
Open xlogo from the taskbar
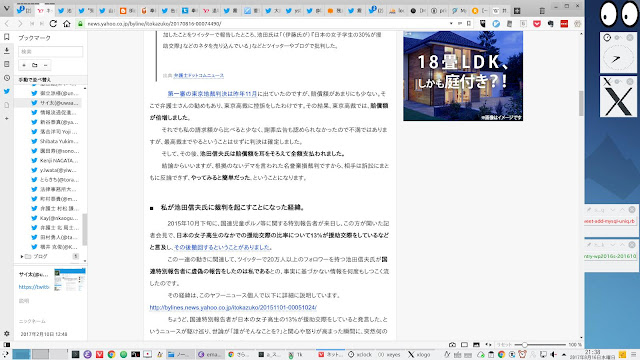click(x=419, y=354)
